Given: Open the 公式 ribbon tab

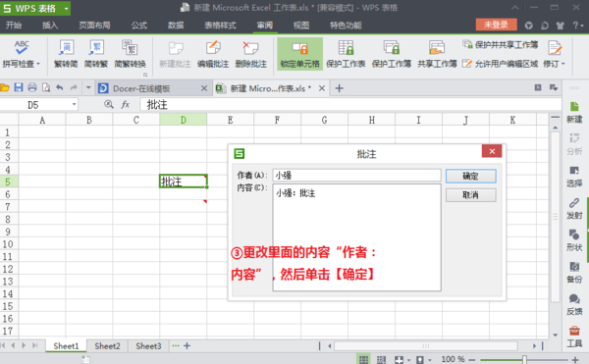Looking at the screenshot, I should click(x=139, y=26).
